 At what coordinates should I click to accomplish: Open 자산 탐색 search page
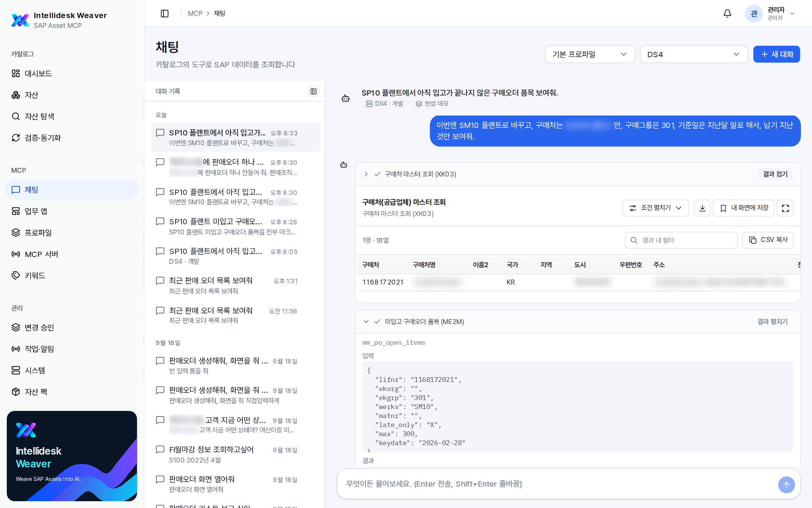tap(72, 116)
